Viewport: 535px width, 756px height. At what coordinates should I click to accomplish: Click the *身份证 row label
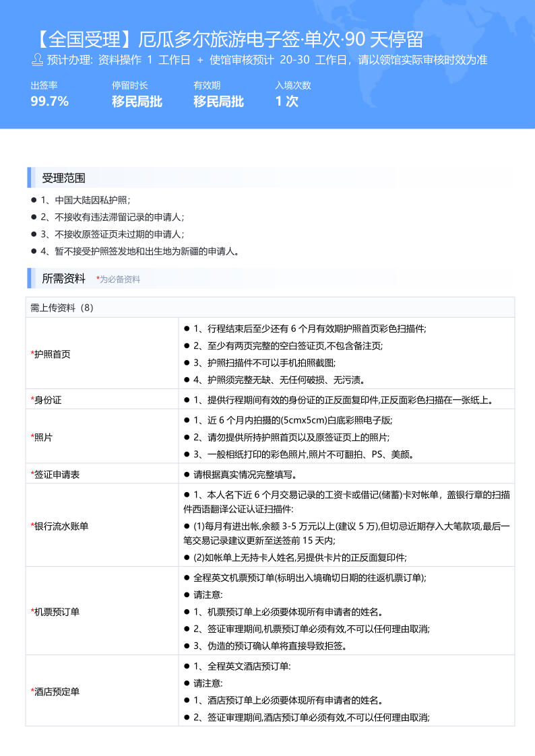[46, 400]
